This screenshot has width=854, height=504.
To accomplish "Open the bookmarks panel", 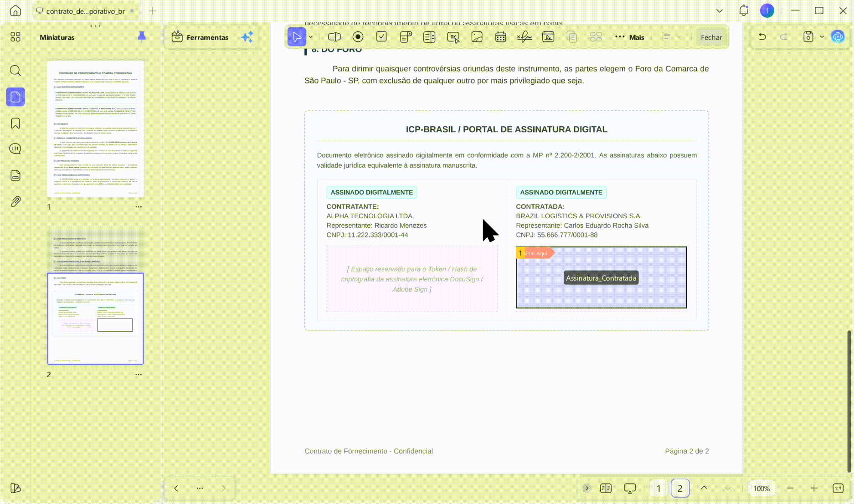I will (x=15, y=123).
